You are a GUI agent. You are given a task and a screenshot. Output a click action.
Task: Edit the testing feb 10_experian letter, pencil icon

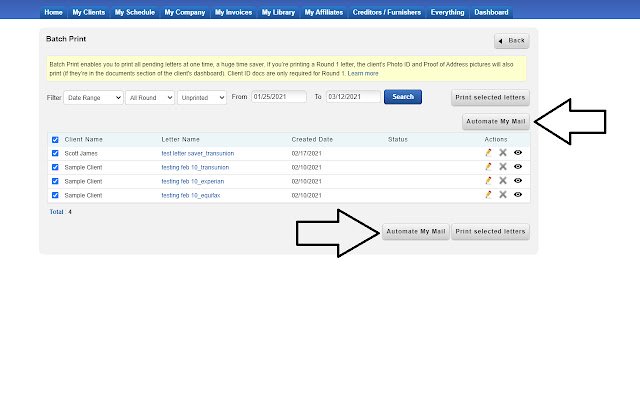(x=488, y=180)
